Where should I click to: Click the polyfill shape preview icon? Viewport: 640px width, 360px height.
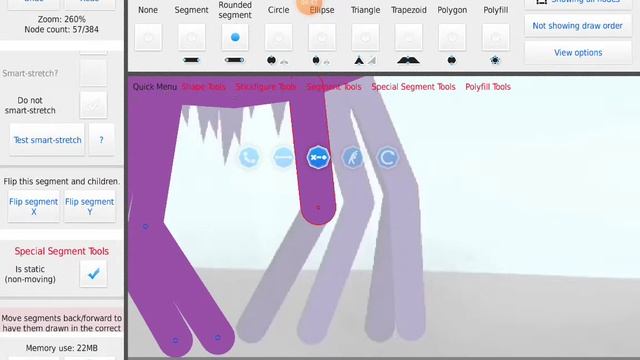[x=495, y=60]
